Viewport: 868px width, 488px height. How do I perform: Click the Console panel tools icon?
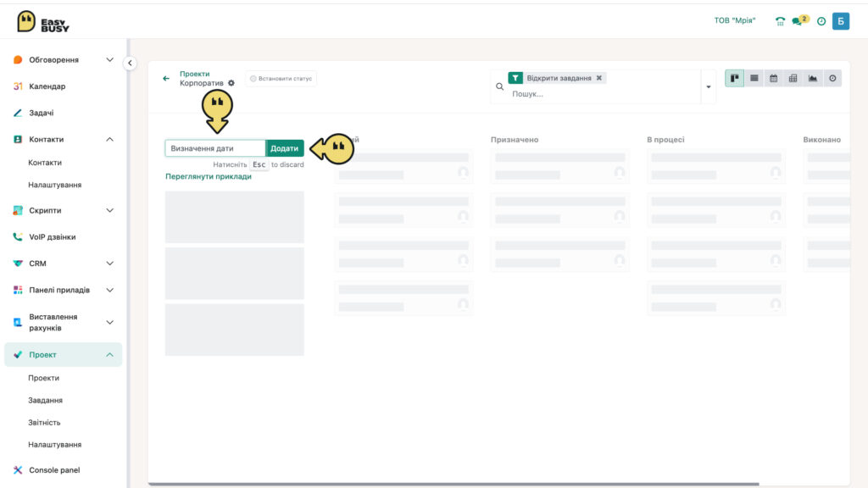pos(18,469)
